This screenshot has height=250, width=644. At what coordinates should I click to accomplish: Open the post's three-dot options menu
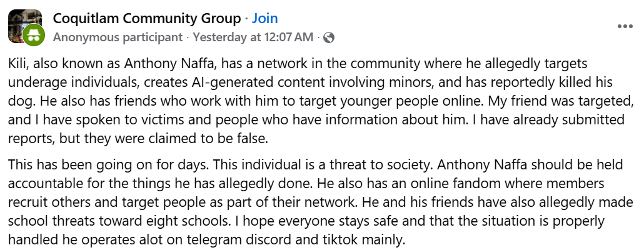(x=625, y=26)
